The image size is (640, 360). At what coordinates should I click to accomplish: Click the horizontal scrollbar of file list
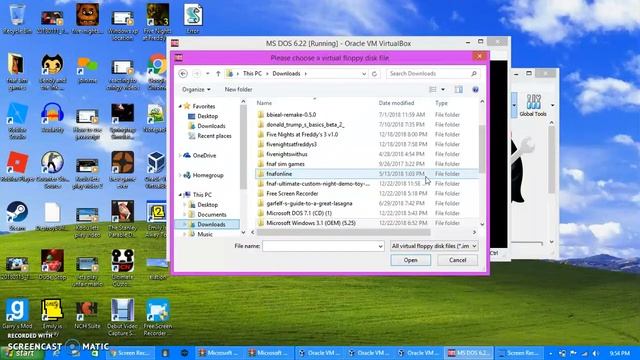(x=343, y=232)
